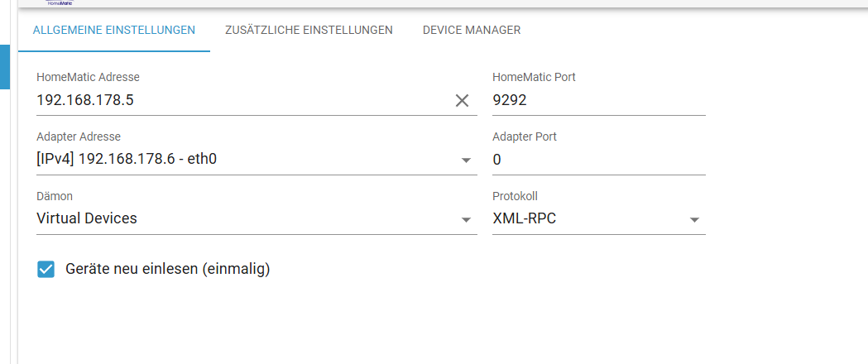Click the 'Adapter Port' field label

tap(525, 136)
